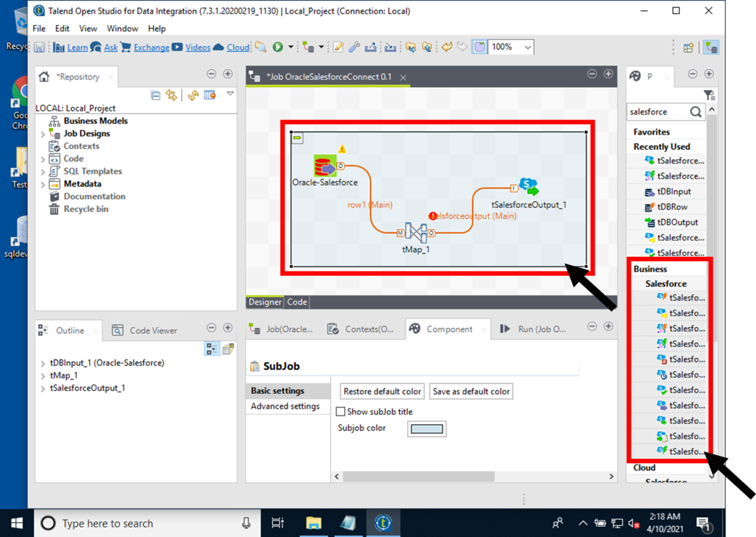Click Restore default color button
Image resolution: width=756 pixels, height=537 pixels.
coord(382,392)
